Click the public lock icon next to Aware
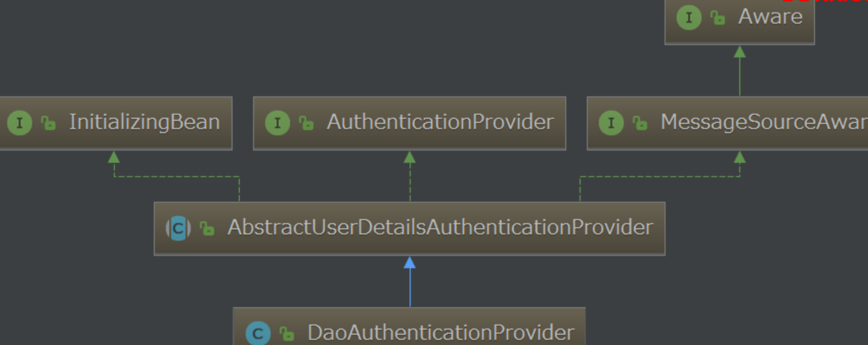Viewport: 868px width, 345px height. pos(718,17)
